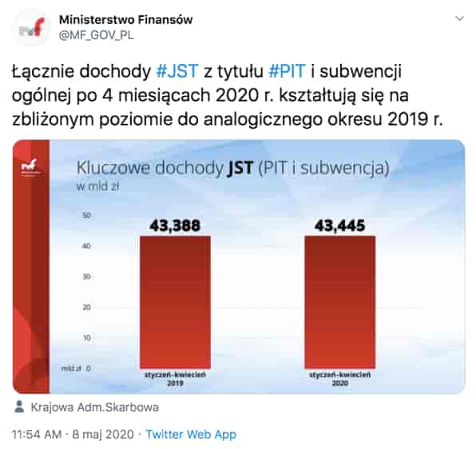Click the red sidebar of the chart image

(31, 267)
